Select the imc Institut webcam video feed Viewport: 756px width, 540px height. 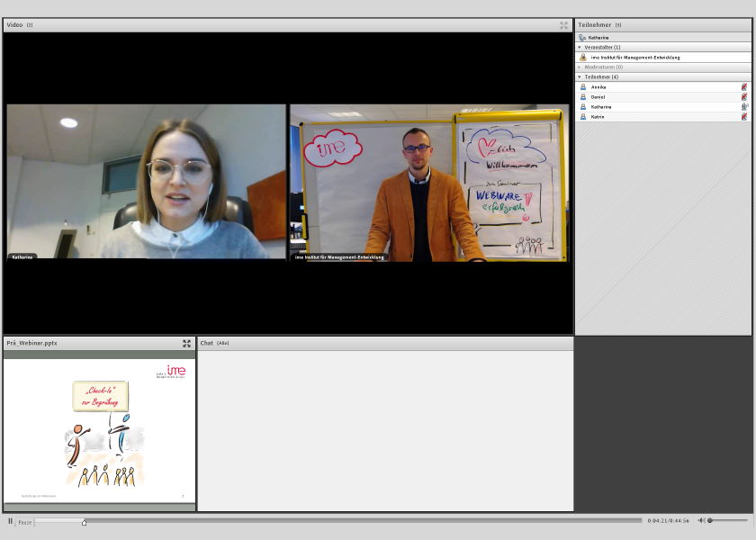click(x=429, y=184)
